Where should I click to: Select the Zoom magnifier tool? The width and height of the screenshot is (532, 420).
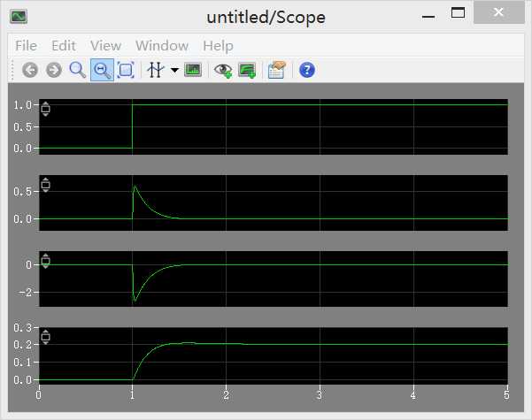coord(77,70)
